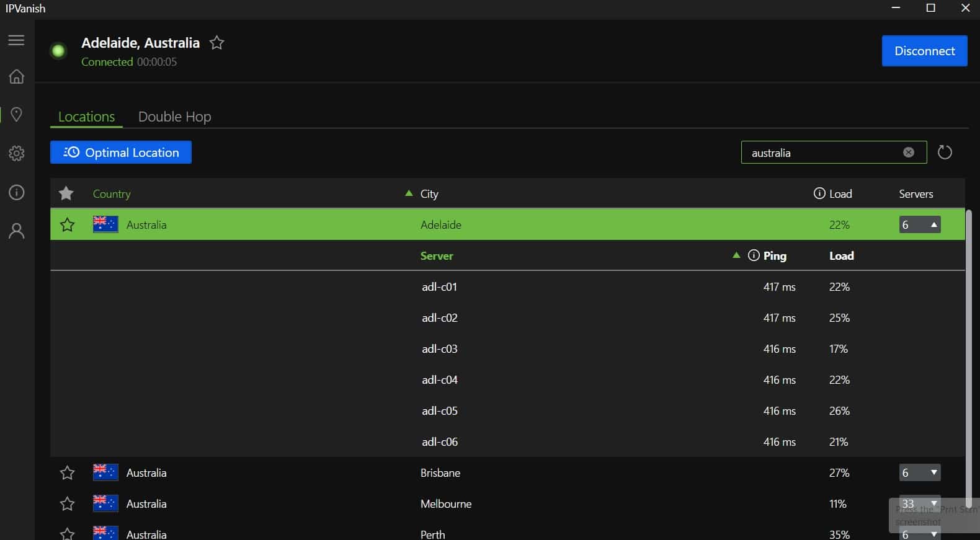This screenshot has width=980, height=540.
Task: Switch to the Double Hop tab
Action: 174,117
